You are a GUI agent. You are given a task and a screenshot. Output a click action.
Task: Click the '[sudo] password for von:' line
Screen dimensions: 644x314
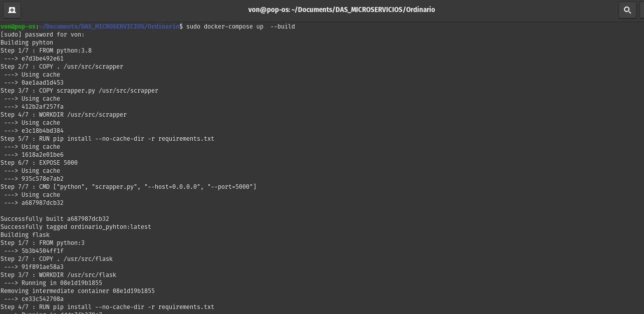click(x=43, y=35)
